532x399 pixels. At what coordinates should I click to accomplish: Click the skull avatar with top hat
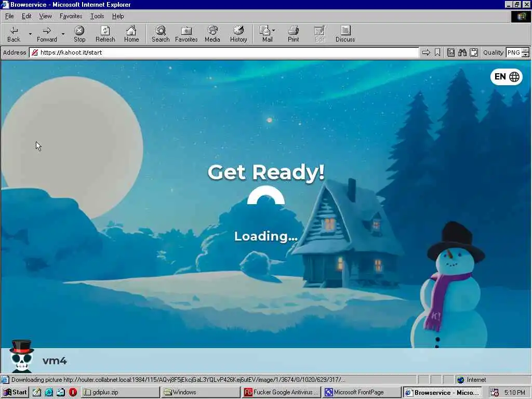pos(21,356)
